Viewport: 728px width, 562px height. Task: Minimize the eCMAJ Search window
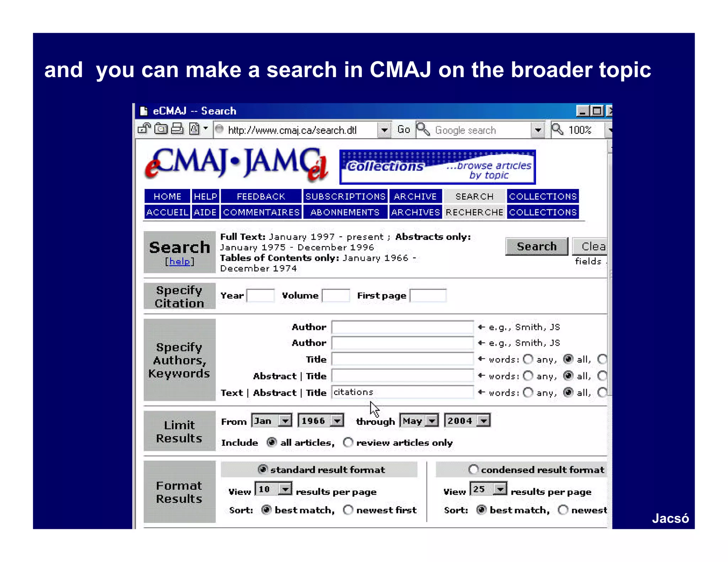point(582,111)
